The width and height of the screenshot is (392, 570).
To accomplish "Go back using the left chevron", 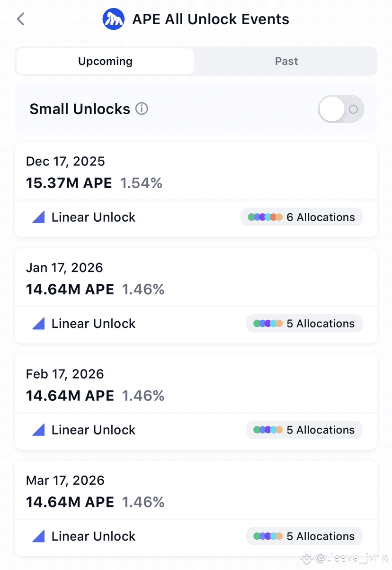I will point(20,19).
